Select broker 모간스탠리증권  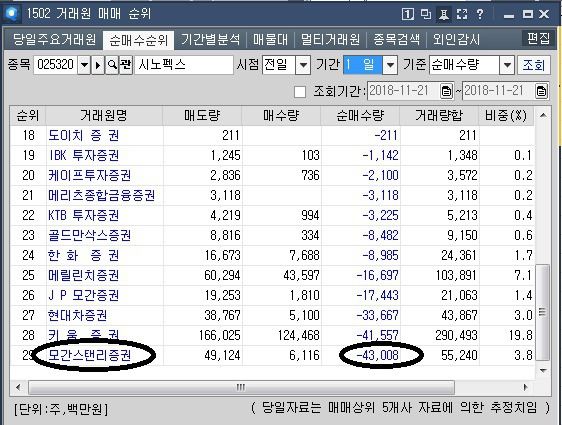pyautogui.click(x=89, y=355)
